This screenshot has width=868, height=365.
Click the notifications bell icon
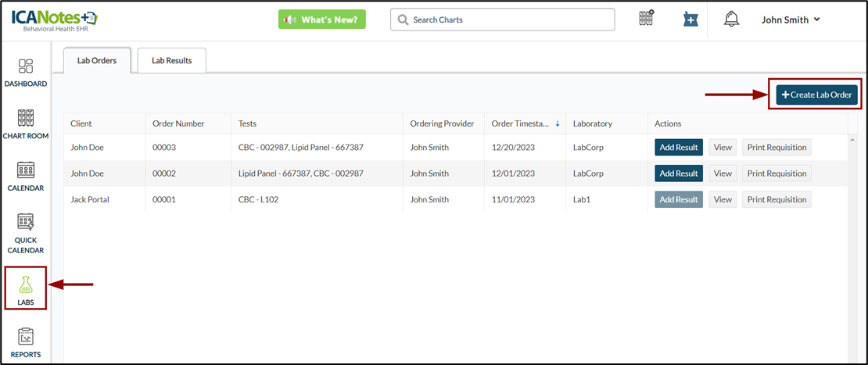tap(731, 20)
